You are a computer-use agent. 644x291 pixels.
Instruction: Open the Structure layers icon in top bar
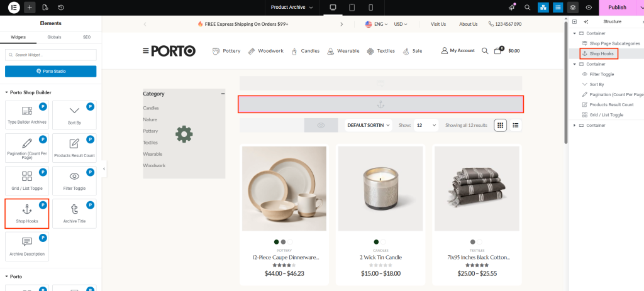click(x=572, y=8)
